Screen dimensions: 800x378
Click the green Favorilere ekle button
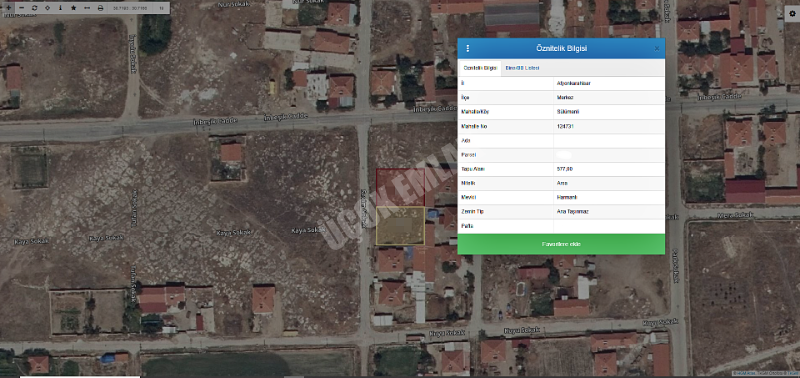pos(561,244)
